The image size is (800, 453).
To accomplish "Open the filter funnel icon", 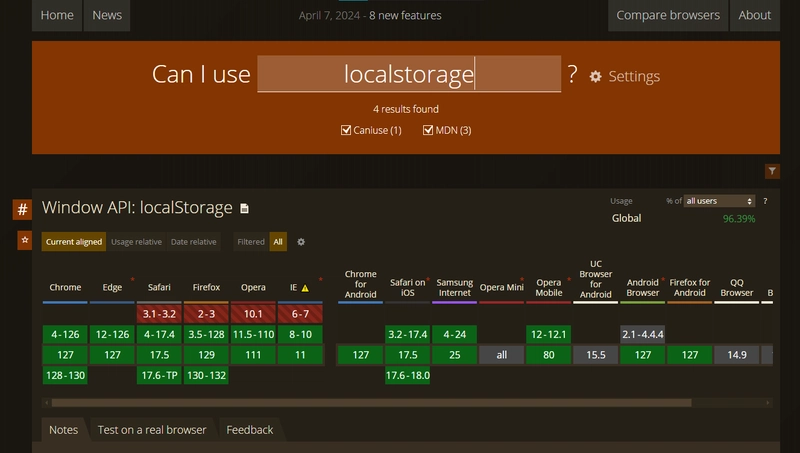I will [x=772, y=171].
